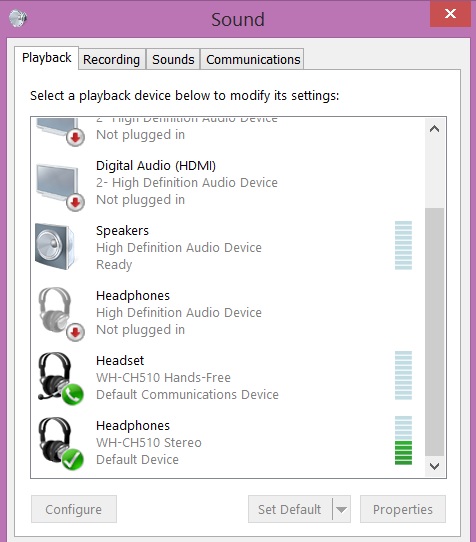Viewport: 476px width, 542px height.
Task: Select the 'Headset' device name text
Action: pos(120,361)
